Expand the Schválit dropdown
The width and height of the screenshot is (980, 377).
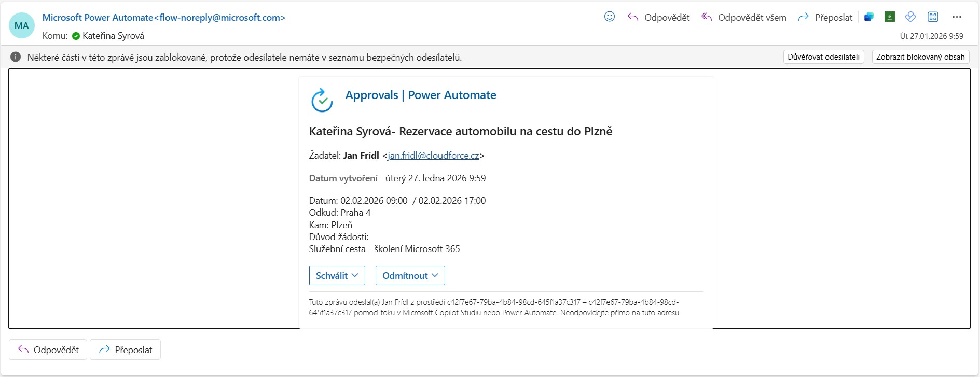337,275
